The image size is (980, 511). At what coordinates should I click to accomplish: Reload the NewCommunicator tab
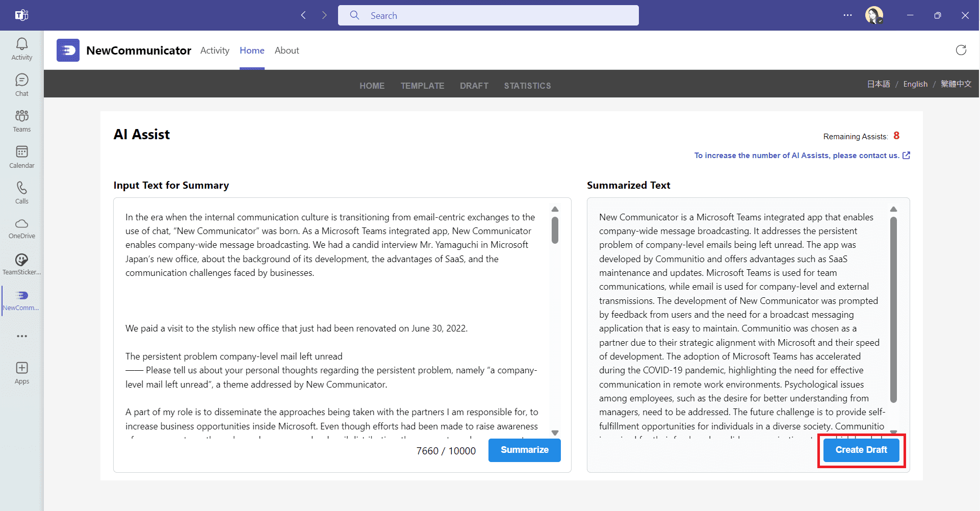[x=961, y=50]
